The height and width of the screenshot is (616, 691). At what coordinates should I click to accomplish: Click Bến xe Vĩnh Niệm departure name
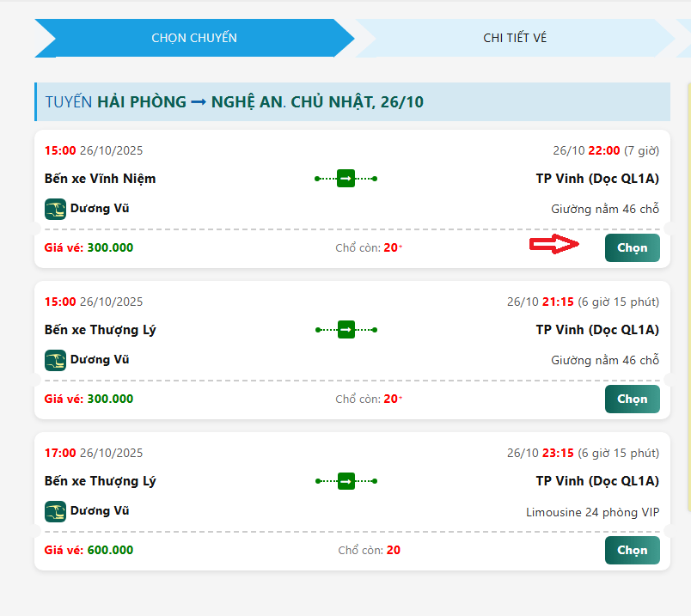100,179
